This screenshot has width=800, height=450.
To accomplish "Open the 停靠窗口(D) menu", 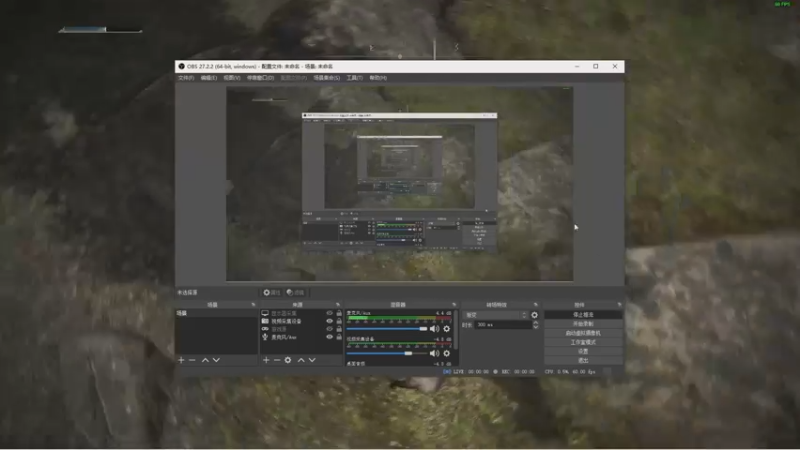I will tap(260, 78).
